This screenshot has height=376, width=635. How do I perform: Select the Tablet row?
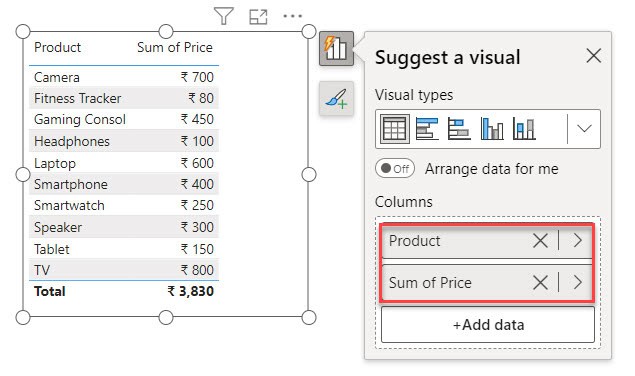pos(124,249)
